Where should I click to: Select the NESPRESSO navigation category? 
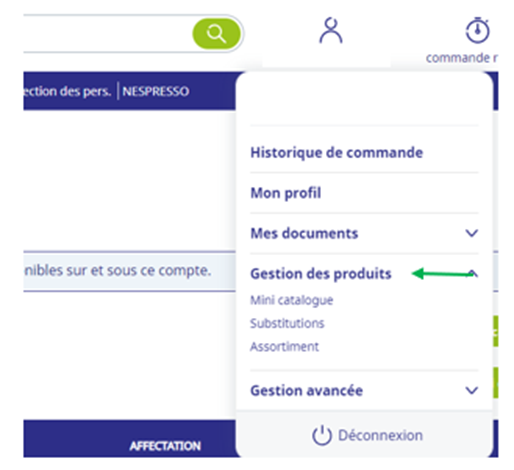coord(156,91)
